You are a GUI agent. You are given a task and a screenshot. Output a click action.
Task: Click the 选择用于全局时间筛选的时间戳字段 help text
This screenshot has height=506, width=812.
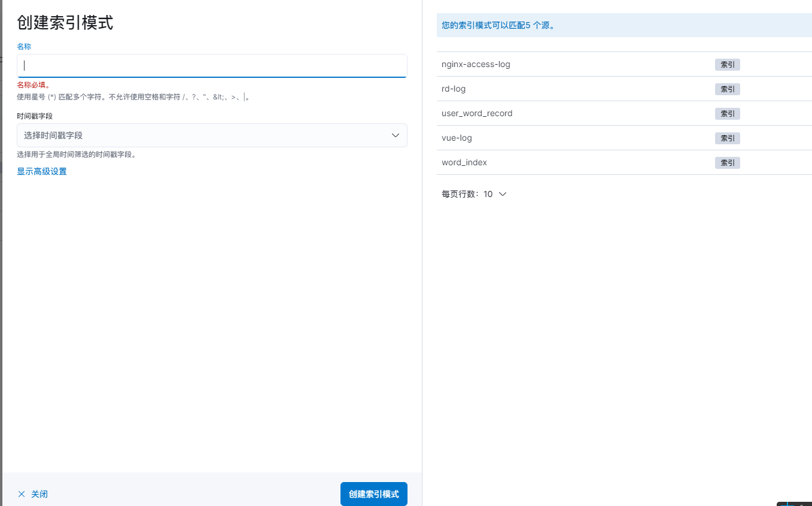point(77,154)
